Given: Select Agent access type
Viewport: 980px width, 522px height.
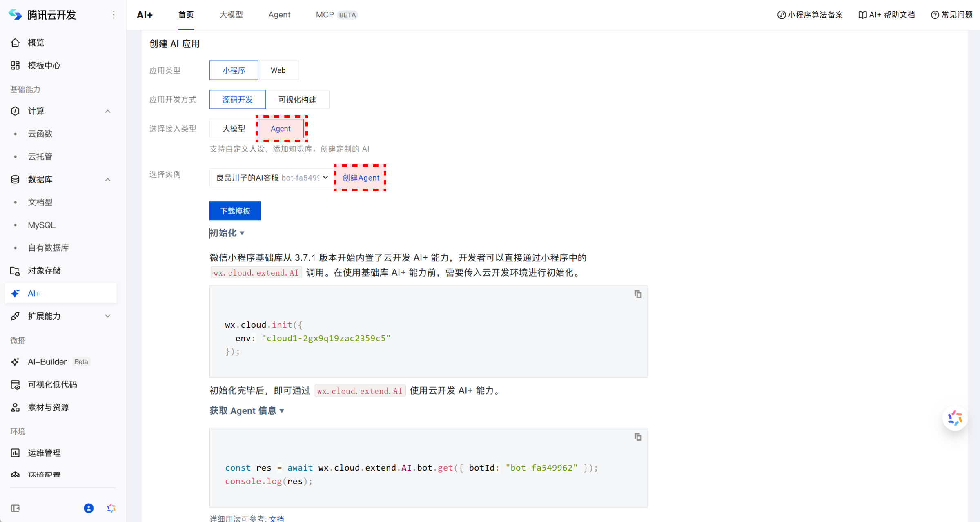Looking at the screenshot, I should tap(281, 129).
